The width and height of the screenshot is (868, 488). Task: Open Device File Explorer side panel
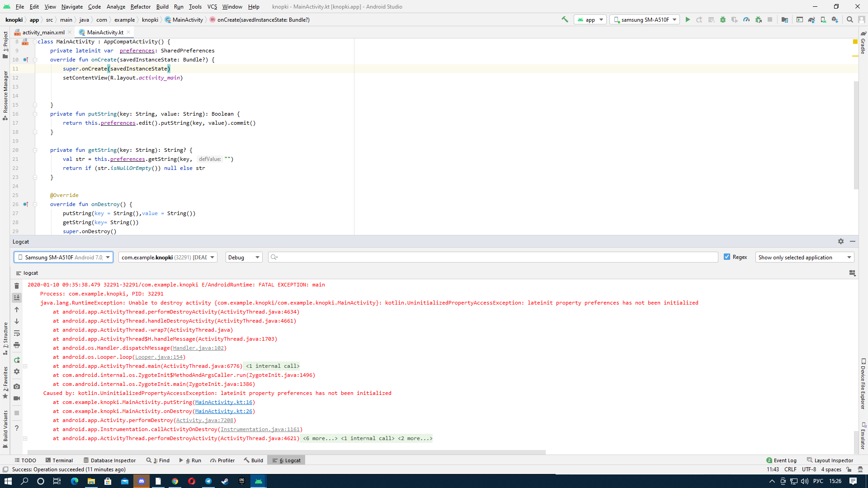click(x=863, y=384)
